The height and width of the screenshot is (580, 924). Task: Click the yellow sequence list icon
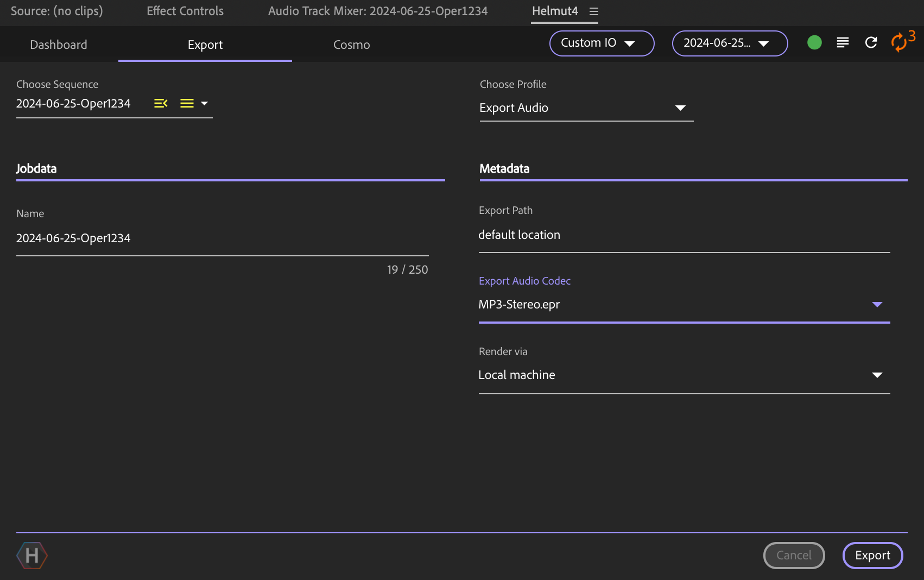click(187, 103)
